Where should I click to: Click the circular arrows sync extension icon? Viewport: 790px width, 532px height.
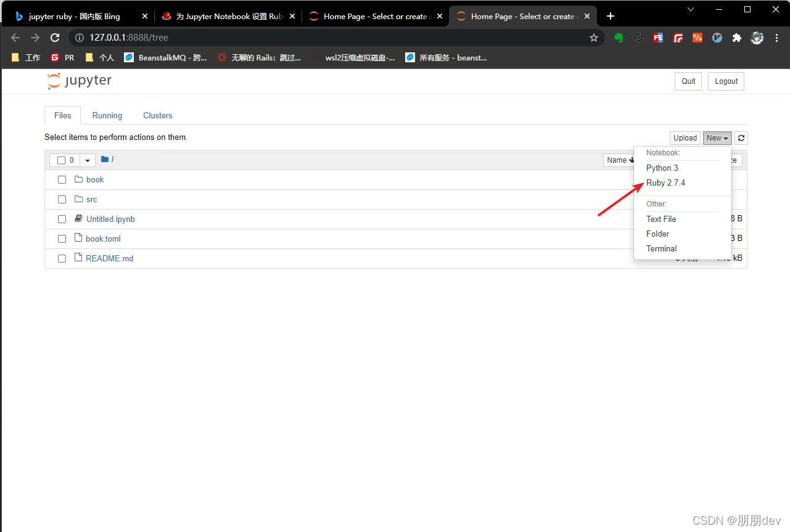click(x=638, y=38)
